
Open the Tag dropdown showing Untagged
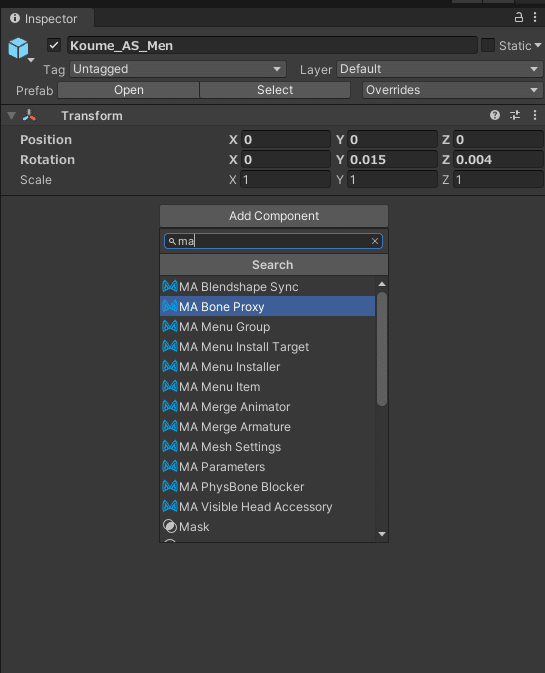point(178,69)
